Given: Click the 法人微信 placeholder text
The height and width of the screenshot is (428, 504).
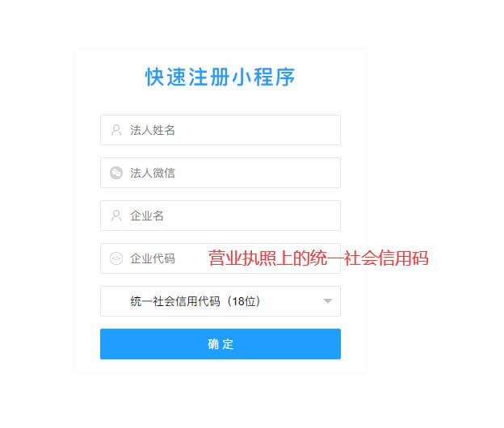Looking at the screenshot, I should click(153, 173).
